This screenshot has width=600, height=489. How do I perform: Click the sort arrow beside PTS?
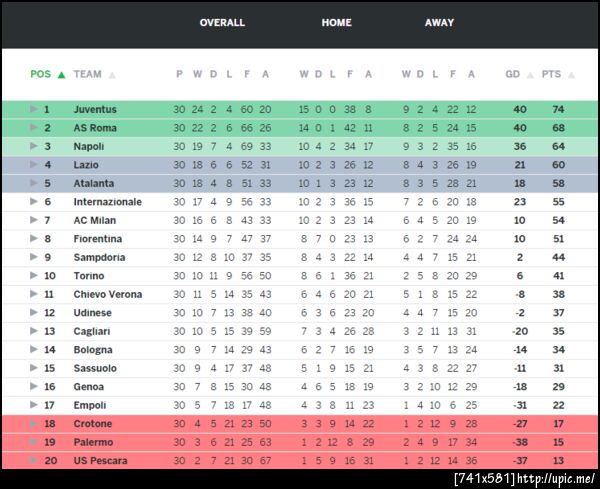[572, 75]
